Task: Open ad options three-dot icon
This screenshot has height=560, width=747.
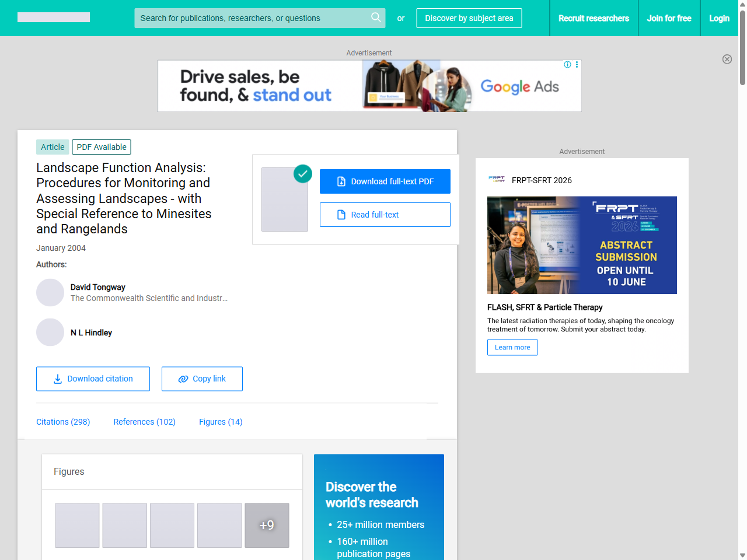Action: (577, 65)
